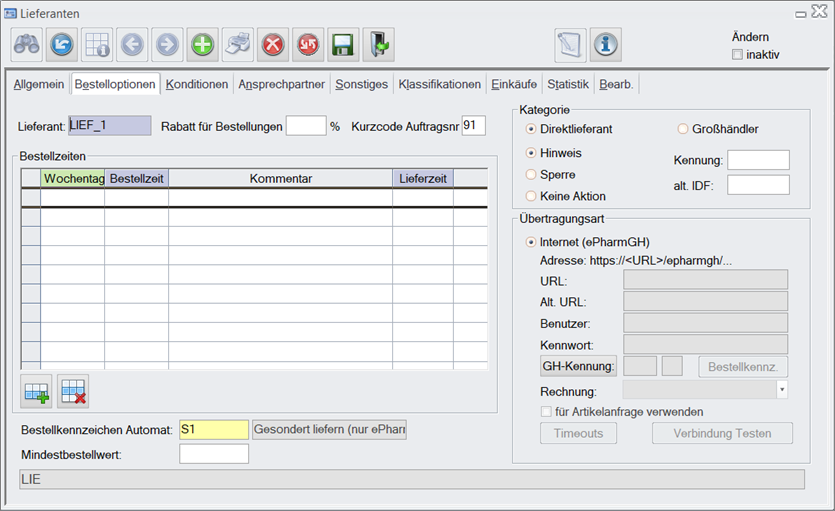Click the floppy disk save icon

tap(343, 45)
